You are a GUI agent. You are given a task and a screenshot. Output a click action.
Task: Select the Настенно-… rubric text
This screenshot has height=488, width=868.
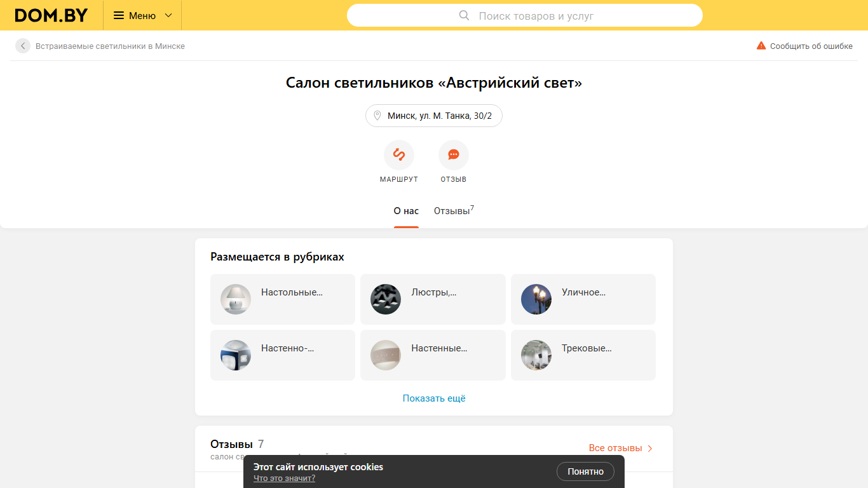click(288, 348)
